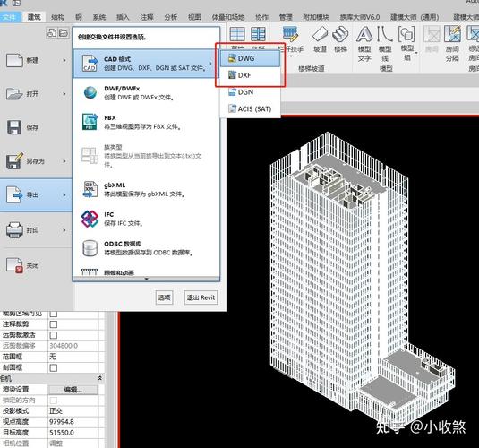Screen dimensions: 479x448
Task: Select the 模型线 model line tool
Action: pos(385,44)
